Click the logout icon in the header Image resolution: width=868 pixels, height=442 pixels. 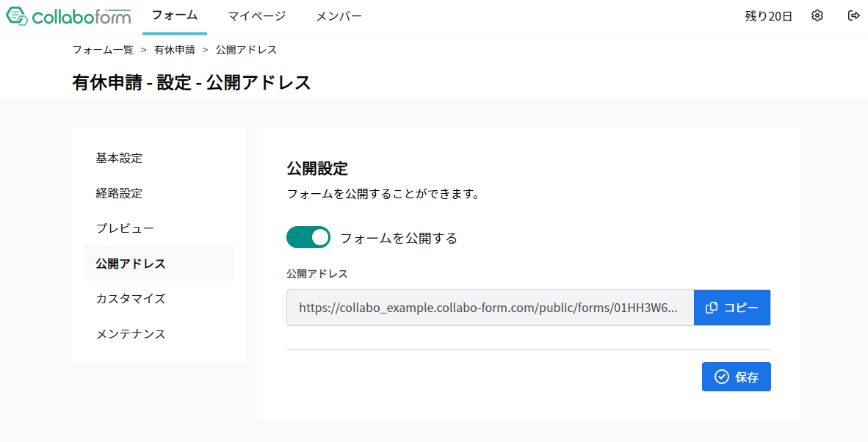click(x=853, y=15)
